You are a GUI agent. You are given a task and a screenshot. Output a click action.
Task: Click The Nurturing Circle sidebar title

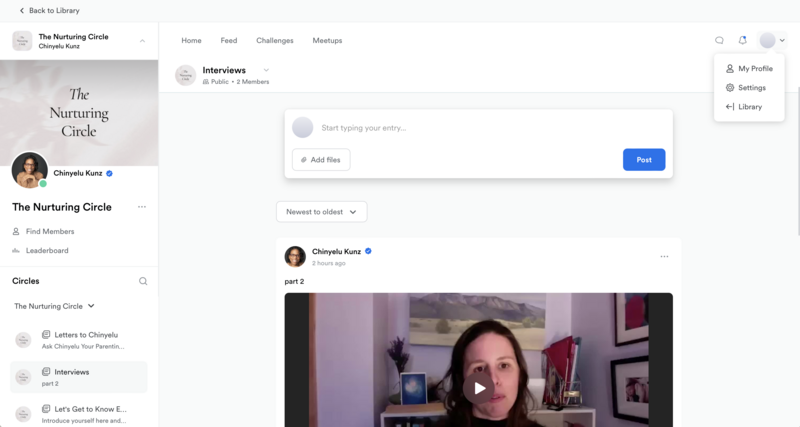[x=62, y=207]
